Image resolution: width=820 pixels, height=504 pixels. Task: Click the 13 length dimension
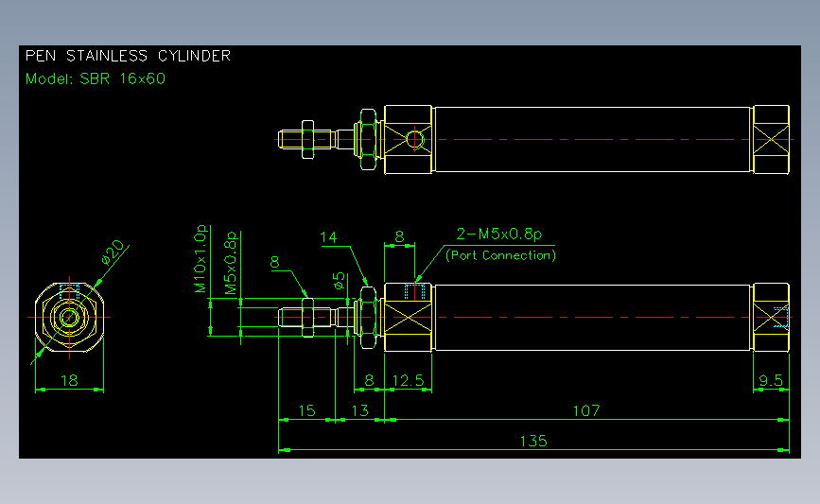click(359, 410)
